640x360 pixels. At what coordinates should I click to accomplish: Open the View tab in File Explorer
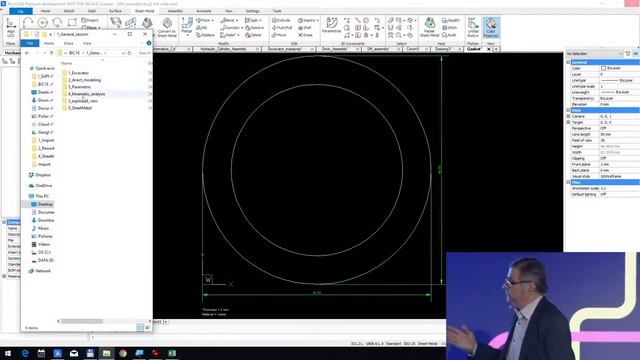[87, 43]
